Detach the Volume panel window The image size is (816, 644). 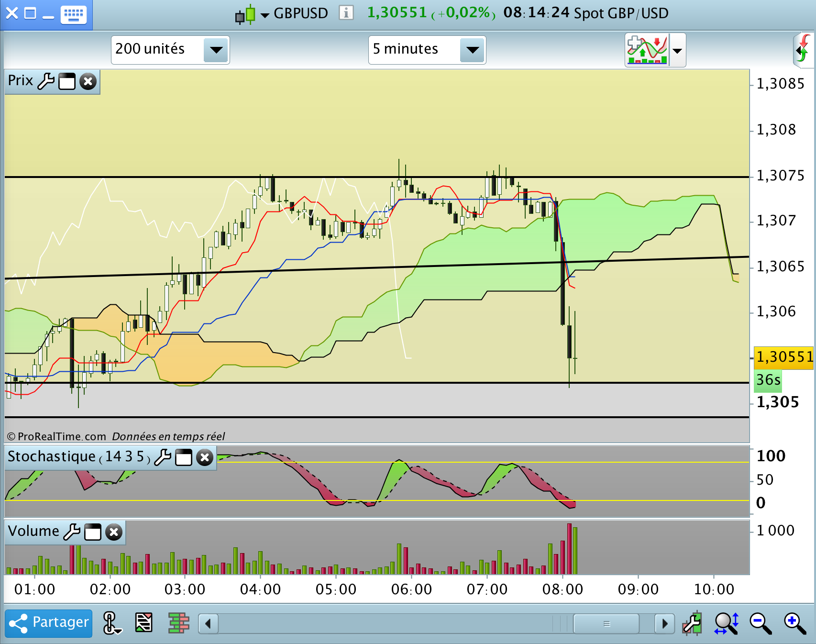(x=93, y=532)
